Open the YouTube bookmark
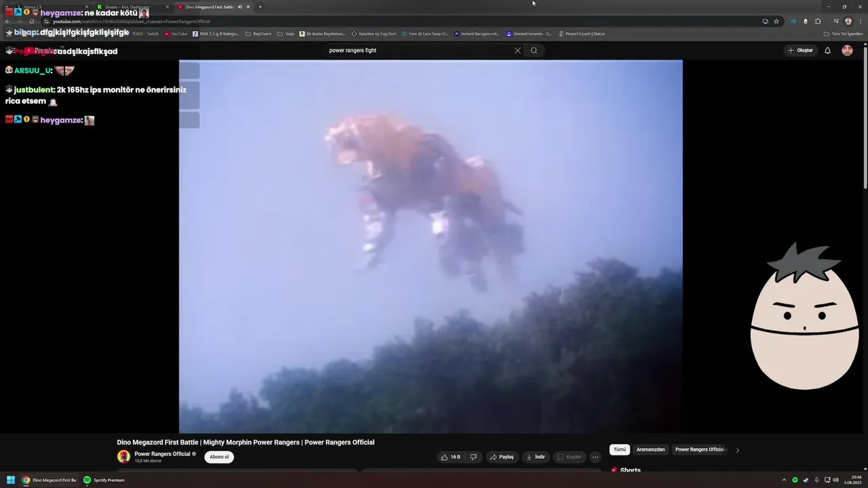Screen dimensions: 868x488 [x=176, y=33]
